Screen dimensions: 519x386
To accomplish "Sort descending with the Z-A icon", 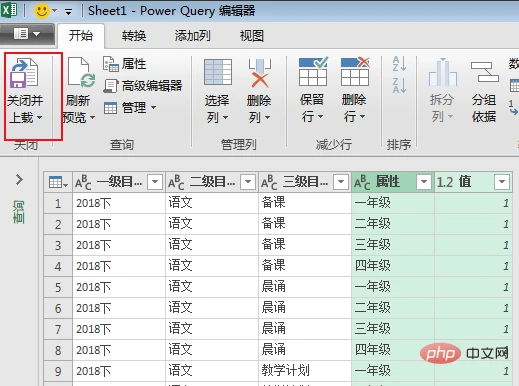I will pyautogui.click(x=399, y=86).
